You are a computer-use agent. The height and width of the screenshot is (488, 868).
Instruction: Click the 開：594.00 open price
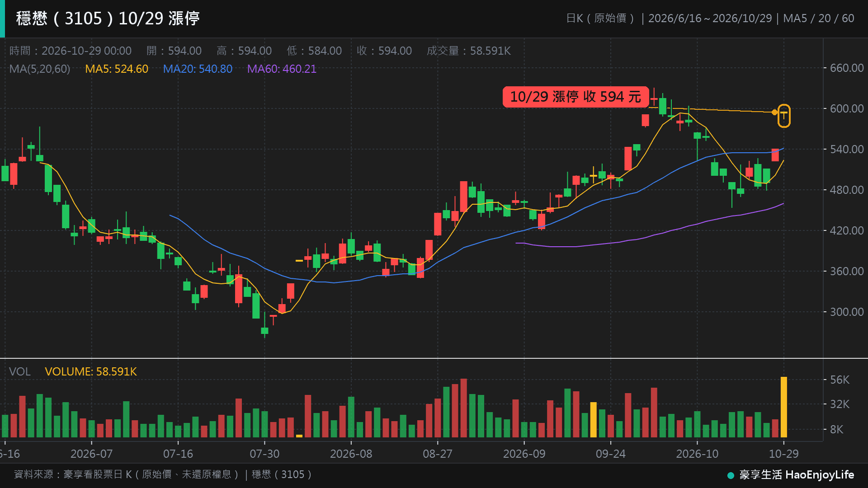(x=174, y=51)
